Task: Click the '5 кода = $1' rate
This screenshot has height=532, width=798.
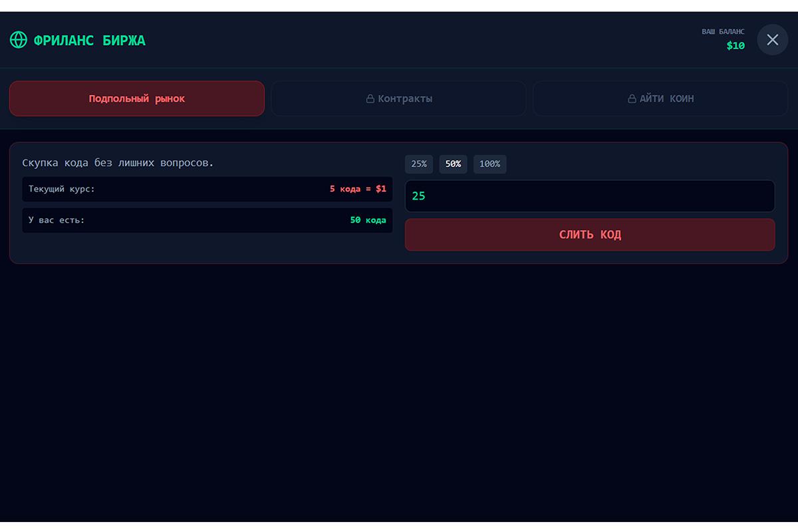Action: [358, 189]
